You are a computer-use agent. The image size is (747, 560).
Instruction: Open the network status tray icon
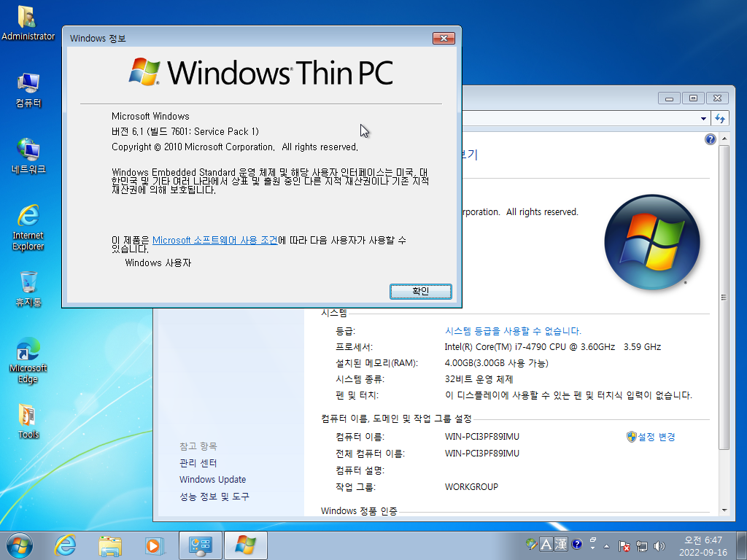click(x=642, y=546)
